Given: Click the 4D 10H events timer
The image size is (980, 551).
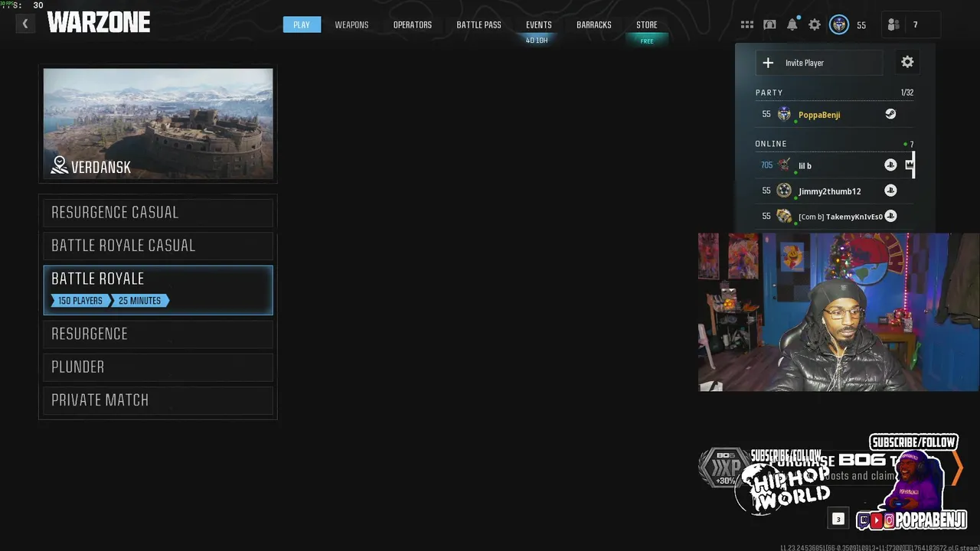Looking at the screenshot, I should click(x=537, y=41).
